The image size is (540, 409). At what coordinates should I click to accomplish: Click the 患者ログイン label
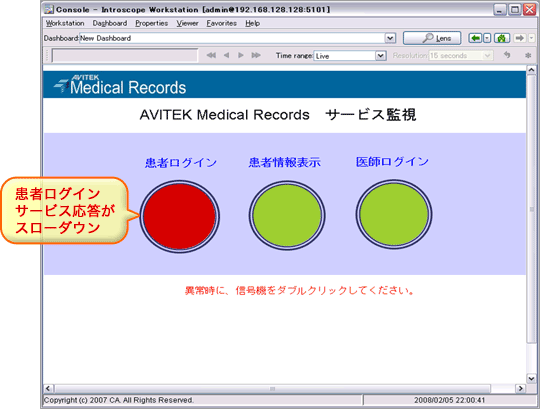(x=181, y=162)
